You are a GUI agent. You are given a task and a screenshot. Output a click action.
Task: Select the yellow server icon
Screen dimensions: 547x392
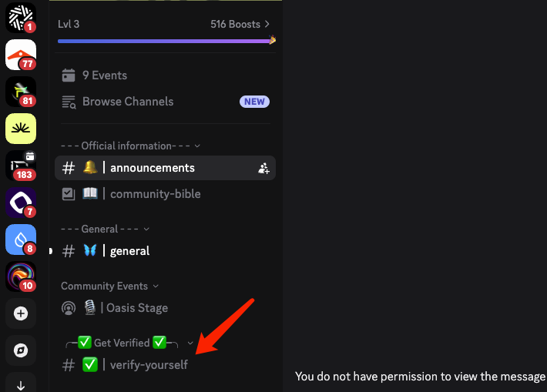21,129
